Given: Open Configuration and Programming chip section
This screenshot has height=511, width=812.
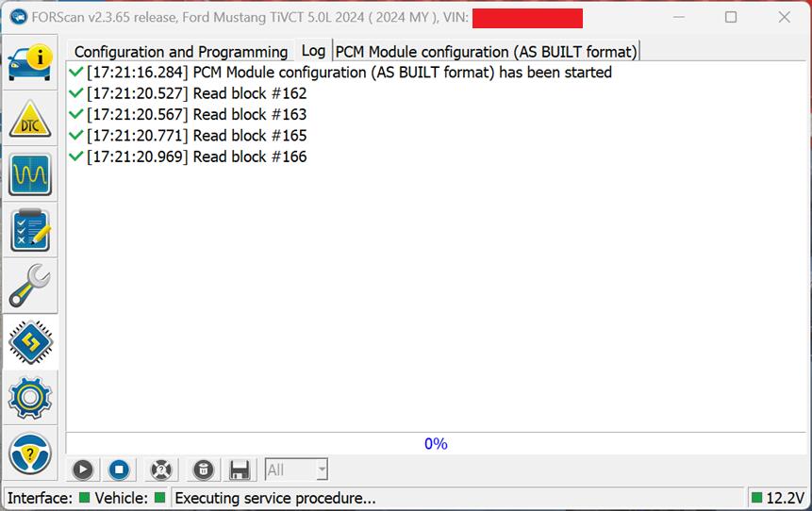Looking at the screenshot, I should click(x=30, y=342).
